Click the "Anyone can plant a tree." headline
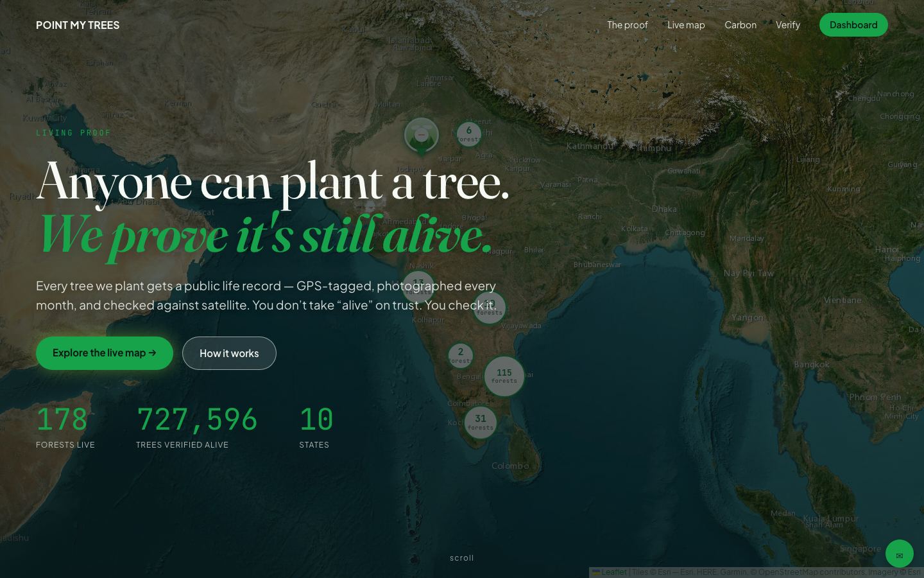This screenshot has width=924, height=578. click(273, 183)
